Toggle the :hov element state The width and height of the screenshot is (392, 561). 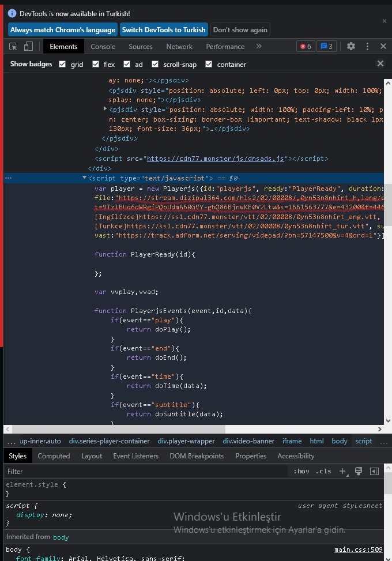[301, 471]
